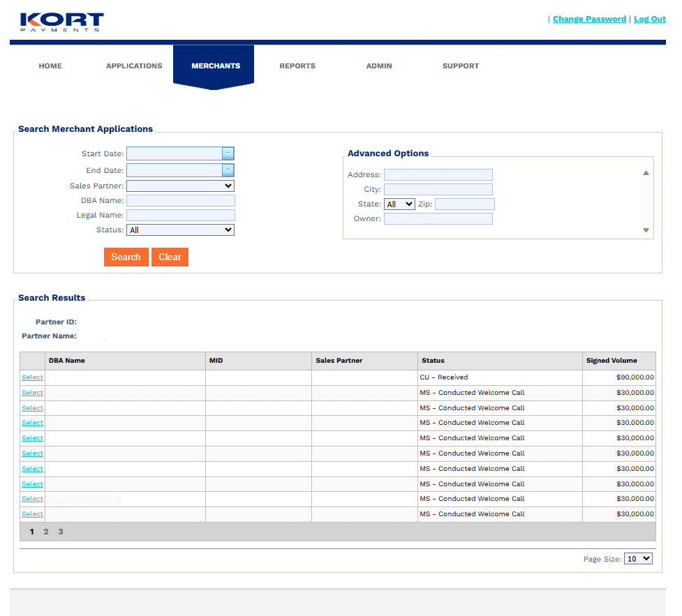Open the Sales Partner dropdown
Viewport: 682px width, 616px height.
pos(180,186)
